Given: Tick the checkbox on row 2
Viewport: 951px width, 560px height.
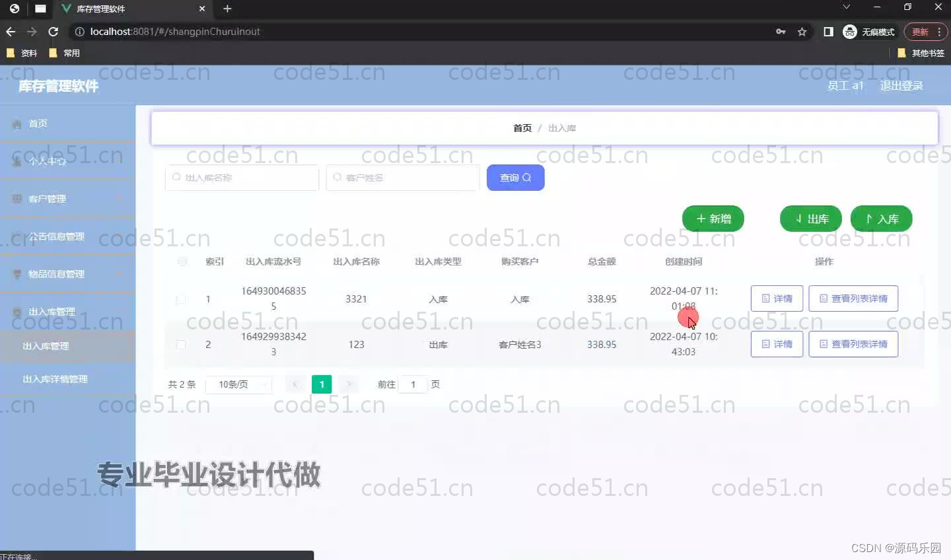Looking at the screenshot, I should [x=181, y=344].
